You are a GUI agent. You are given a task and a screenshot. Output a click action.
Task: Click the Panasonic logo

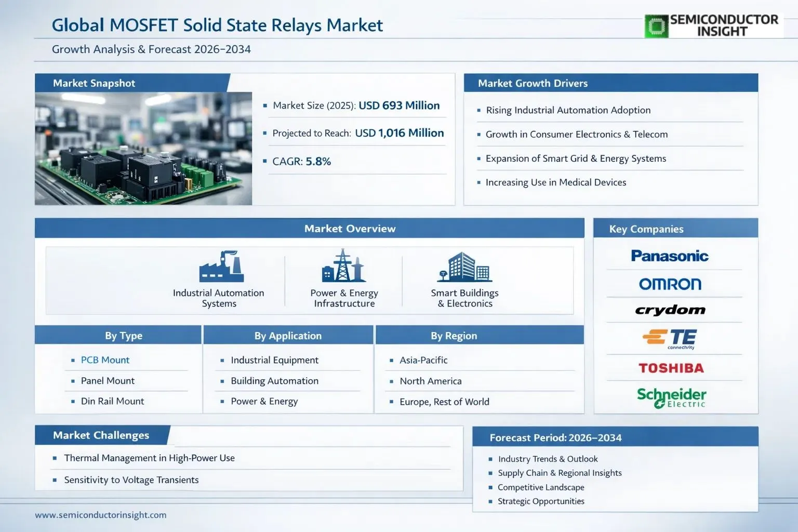670,256
